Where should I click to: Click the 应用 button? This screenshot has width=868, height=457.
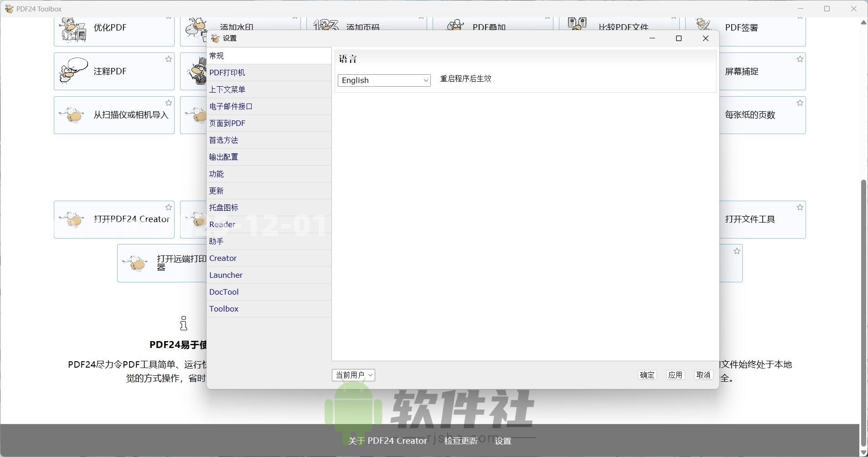click(675, 375)
